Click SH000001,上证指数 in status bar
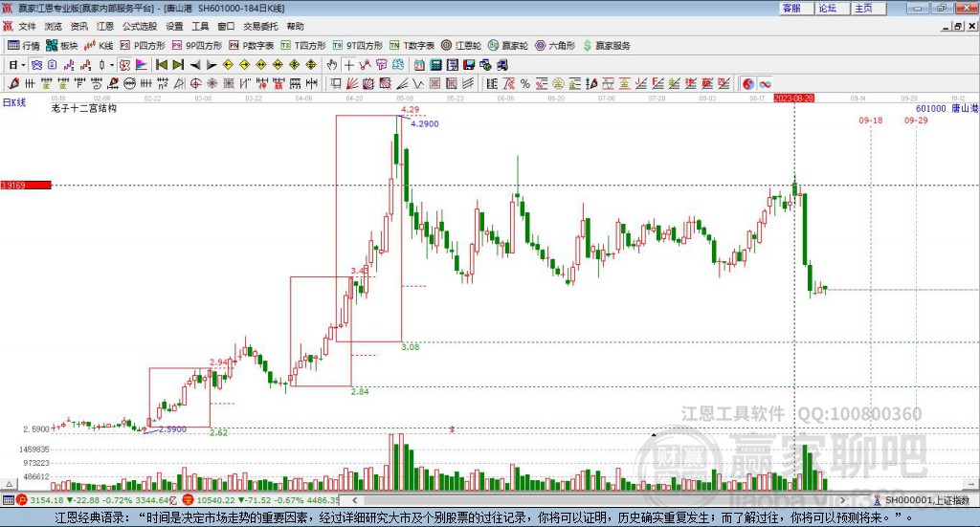This screenshot has width=980, height=527. [927, 500]
